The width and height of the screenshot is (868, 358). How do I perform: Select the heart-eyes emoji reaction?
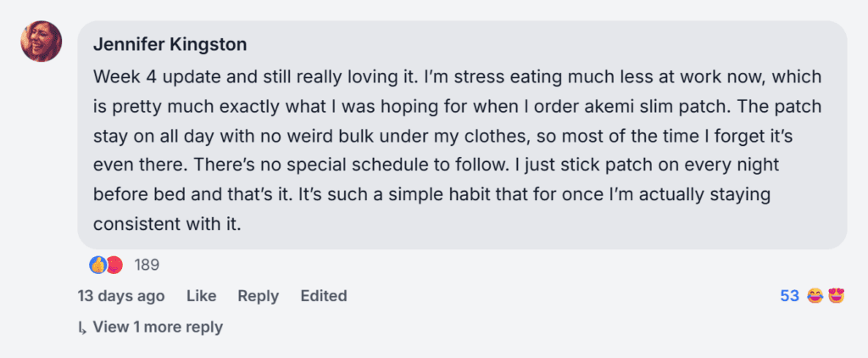[x=837, y=296]
